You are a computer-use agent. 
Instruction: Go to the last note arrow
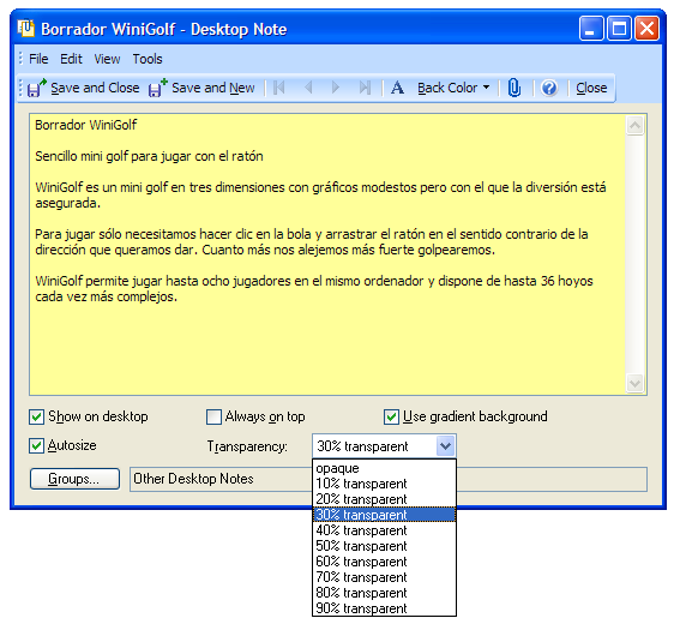pyautogui.click(x=365, y=88)
